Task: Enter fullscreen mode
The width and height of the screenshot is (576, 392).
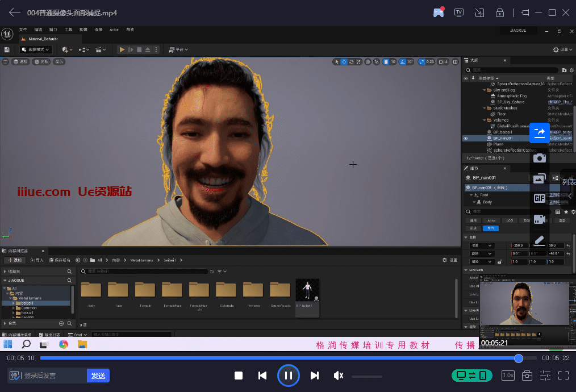Action: [x=564, y=376]
